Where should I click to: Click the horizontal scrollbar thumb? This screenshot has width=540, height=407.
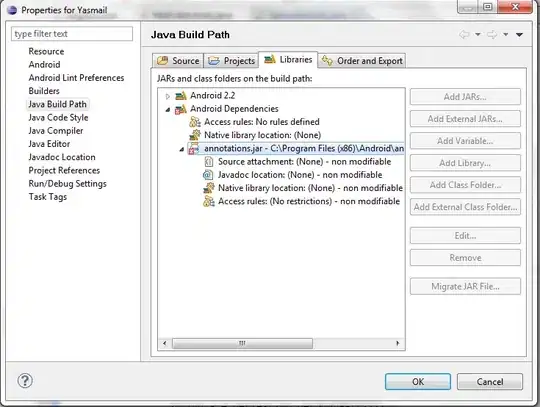click(x=242, y=343)
